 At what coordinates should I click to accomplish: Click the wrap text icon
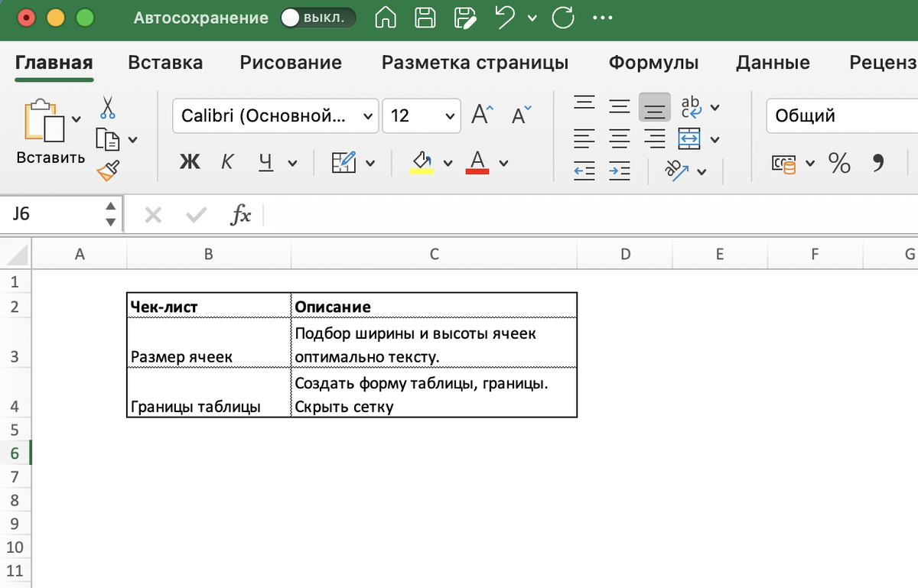click(x=691, y=107)
